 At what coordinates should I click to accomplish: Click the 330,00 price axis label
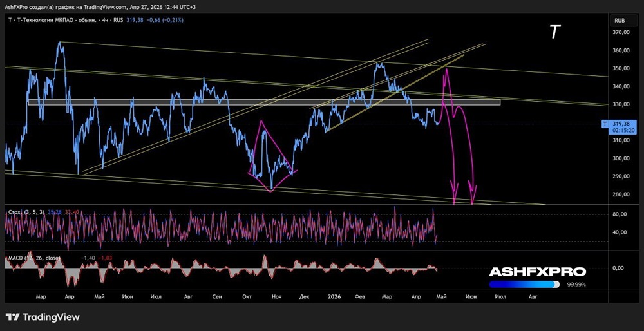[621, 104]
